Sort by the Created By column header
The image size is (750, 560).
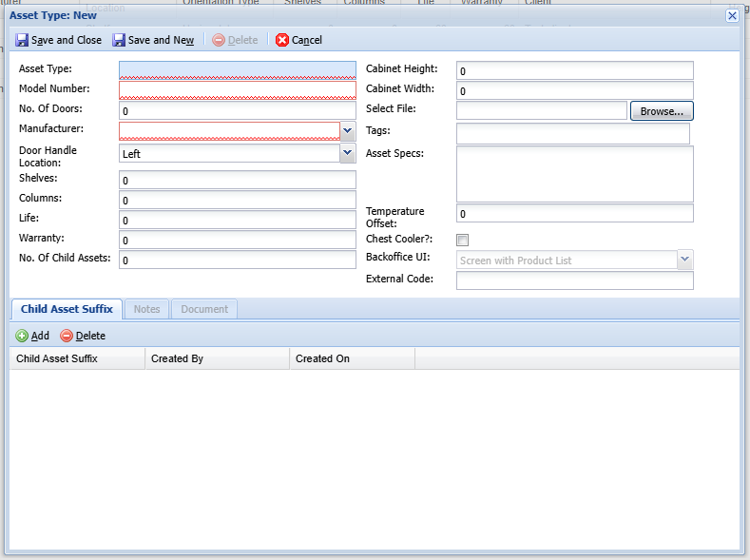217,358
